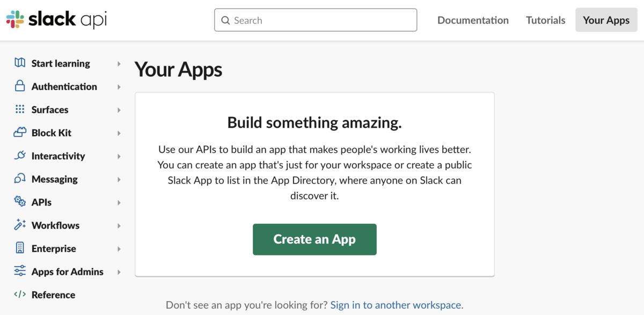
Task: Expand the Surfaces section arrow
Action: tap(119, 110)
